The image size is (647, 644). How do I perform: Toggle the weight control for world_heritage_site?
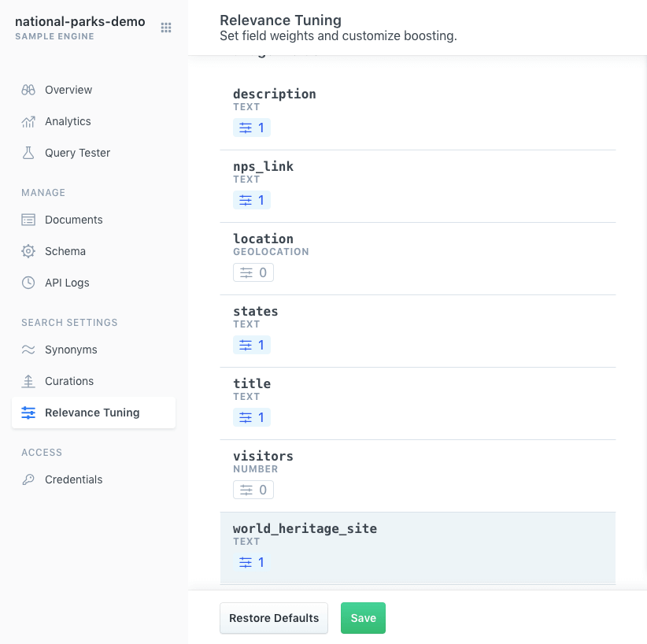click(x=252, y=561)
